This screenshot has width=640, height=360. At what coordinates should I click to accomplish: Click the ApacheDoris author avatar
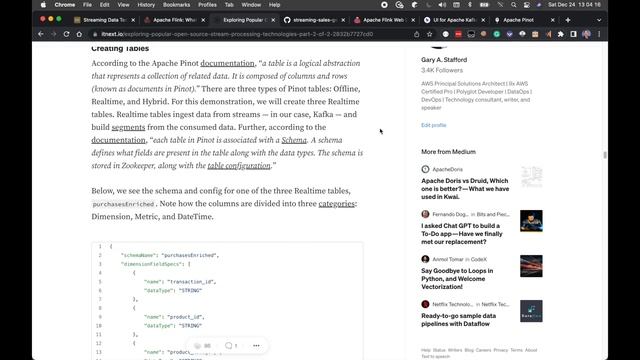425,169
